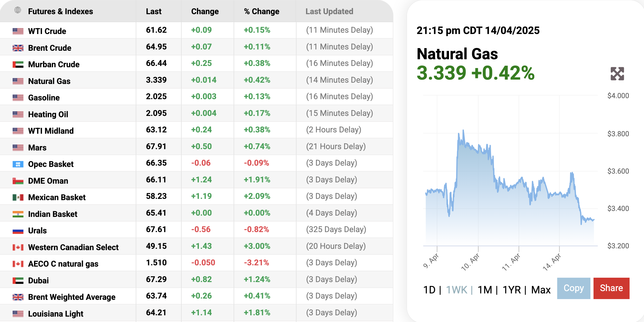Click the OPEC flag beside Opec Basket
This screenshot has width=644, height=322.
pos(18,164)
